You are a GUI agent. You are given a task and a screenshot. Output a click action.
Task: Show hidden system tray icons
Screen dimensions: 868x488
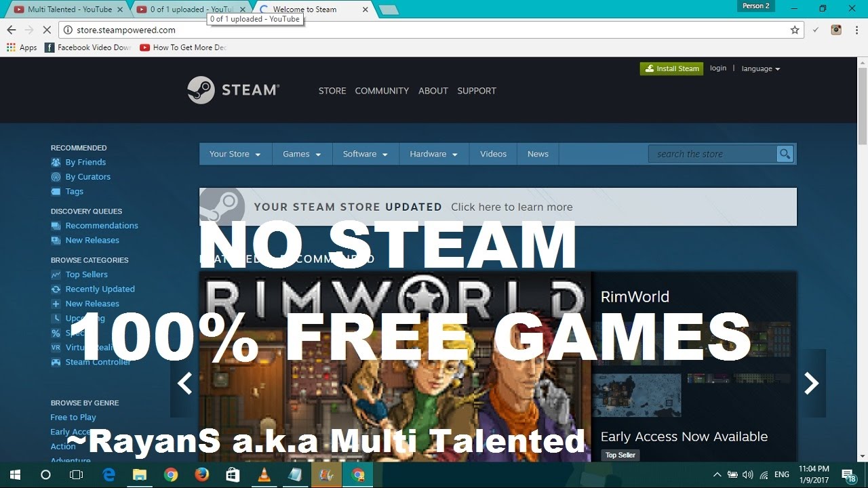click(x=717, y=474)
